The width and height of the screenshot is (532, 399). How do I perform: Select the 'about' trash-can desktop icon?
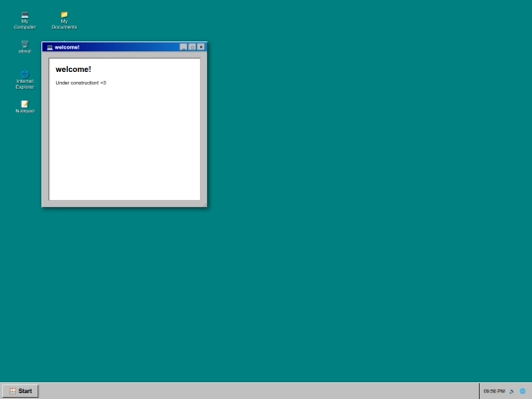(25, 47)
